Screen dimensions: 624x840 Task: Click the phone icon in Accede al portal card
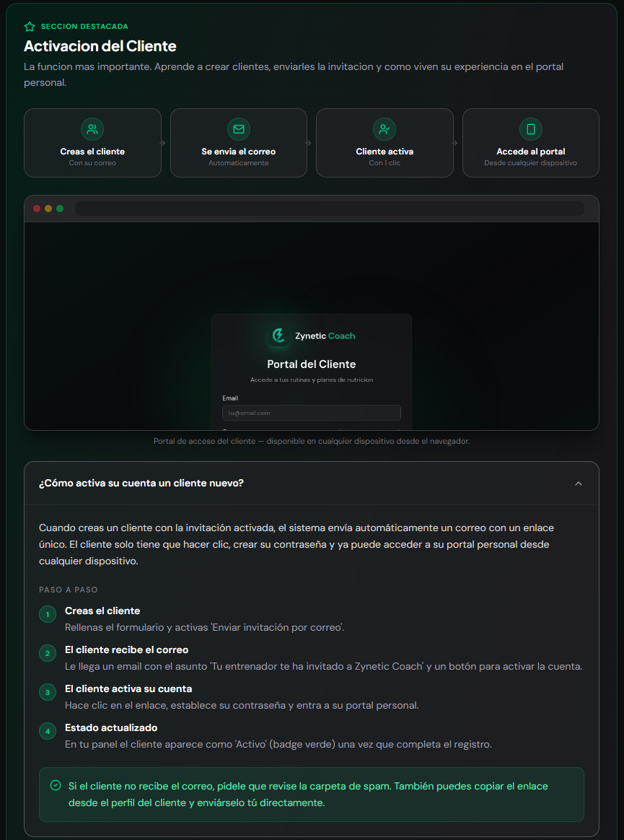click(531, 129)
